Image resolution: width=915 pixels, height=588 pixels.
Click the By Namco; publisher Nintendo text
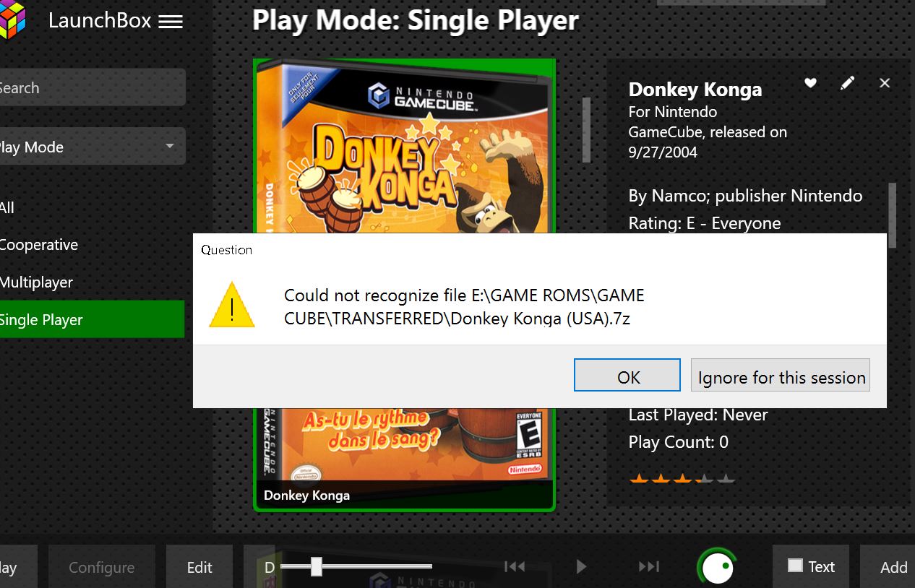745,196
